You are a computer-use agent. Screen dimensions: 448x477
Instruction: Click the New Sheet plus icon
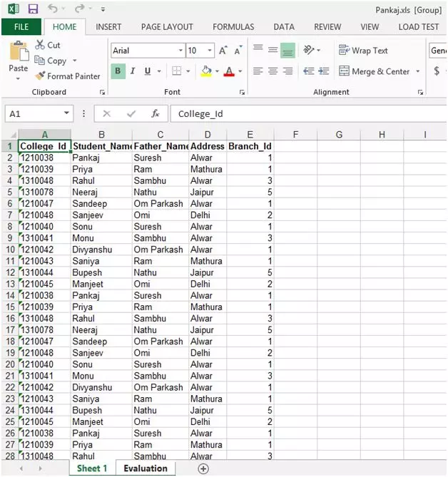click(203, 468)
